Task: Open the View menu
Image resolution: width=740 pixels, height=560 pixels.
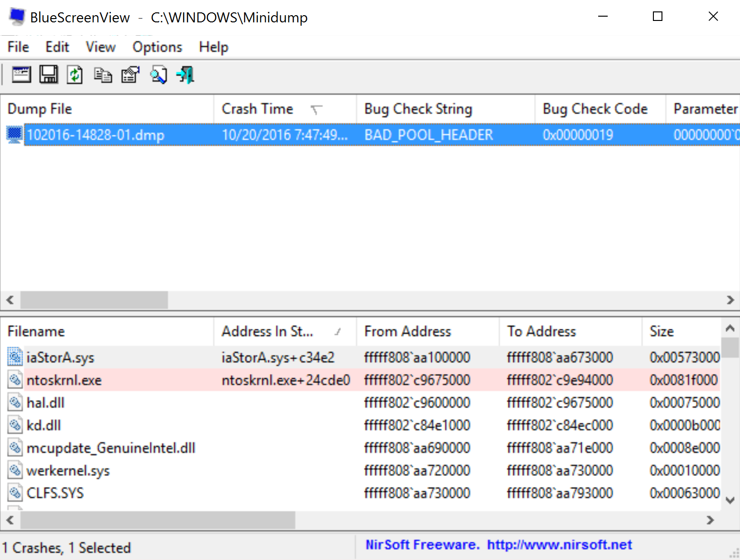Action: point(100,47)
